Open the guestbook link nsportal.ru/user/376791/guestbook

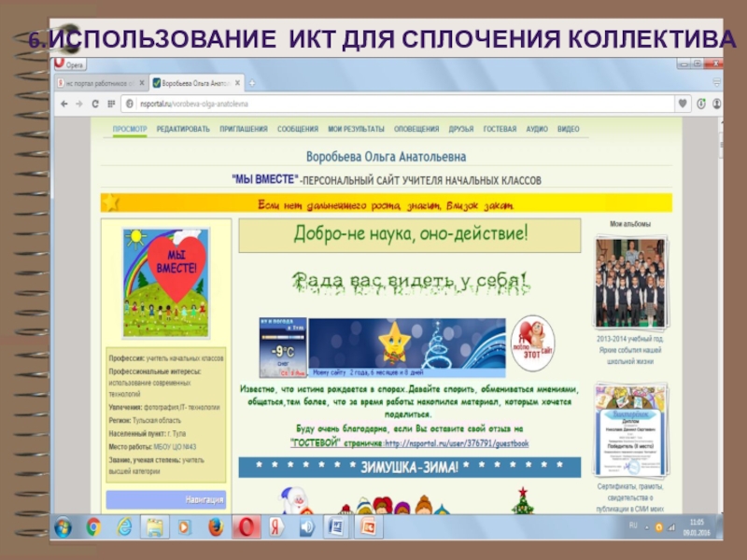(457, 443)
